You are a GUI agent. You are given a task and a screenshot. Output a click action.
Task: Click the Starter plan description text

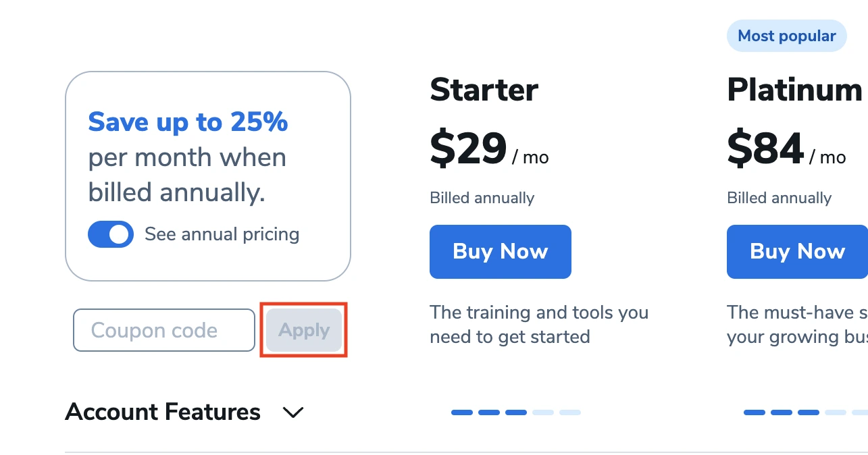pyautogui.click(x=539, y=325)
